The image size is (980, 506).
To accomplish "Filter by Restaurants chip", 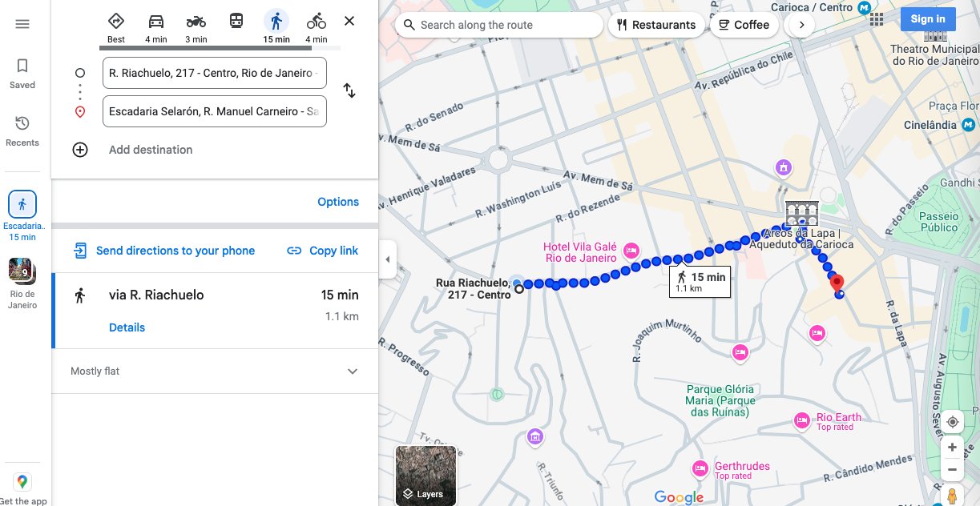I will [656, 25].
